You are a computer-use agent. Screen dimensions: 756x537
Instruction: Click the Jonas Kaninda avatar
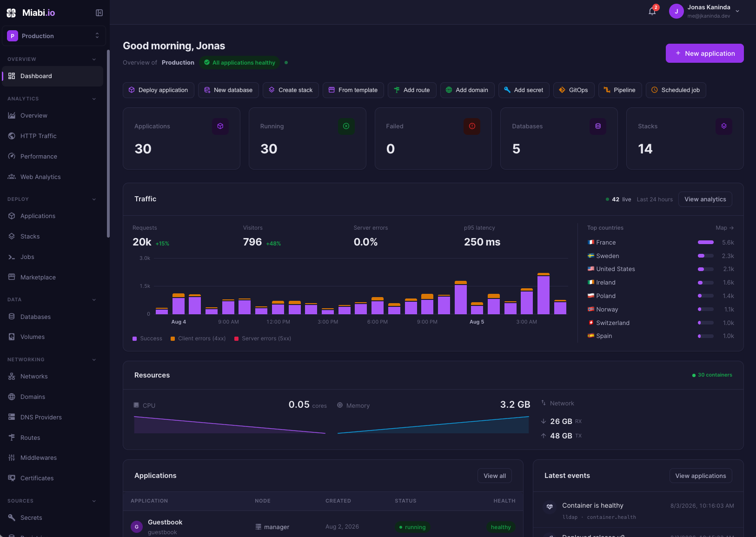click(x=676, y=12)
